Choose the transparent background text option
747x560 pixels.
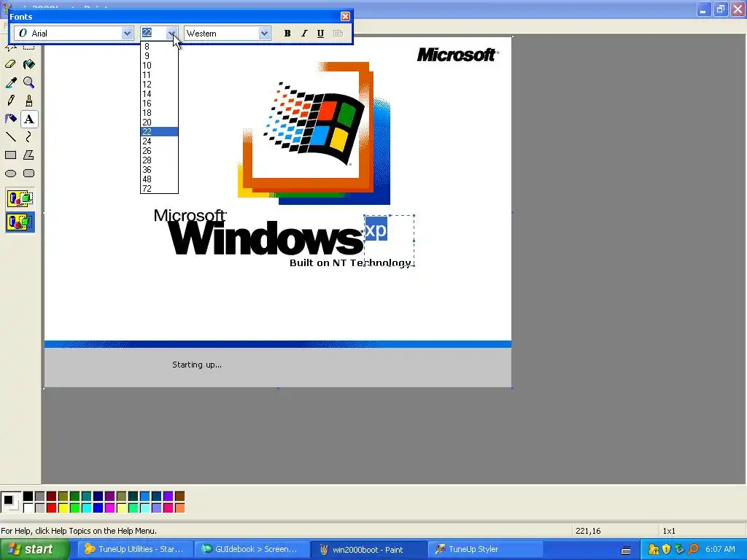pos(20,222)
